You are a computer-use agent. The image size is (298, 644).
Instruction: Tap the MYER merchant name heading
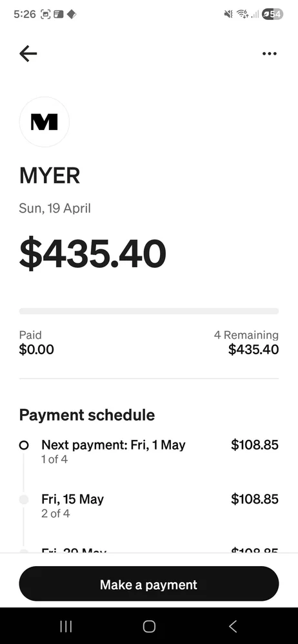(x=50, y=176)
